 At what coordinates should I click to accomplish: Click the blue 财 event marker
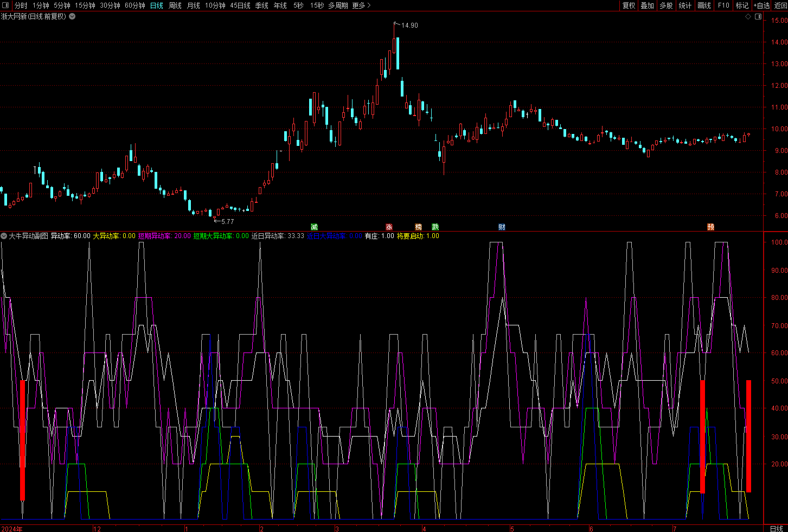pyautogui.click(x=502, y=227)
